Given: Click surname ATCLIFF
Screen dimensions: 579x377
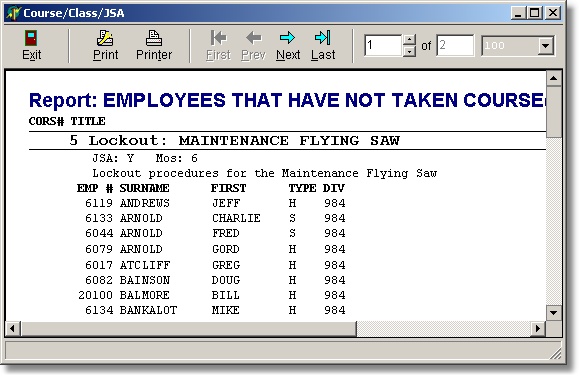Looking at the screenshot, I should coord(145,265).
